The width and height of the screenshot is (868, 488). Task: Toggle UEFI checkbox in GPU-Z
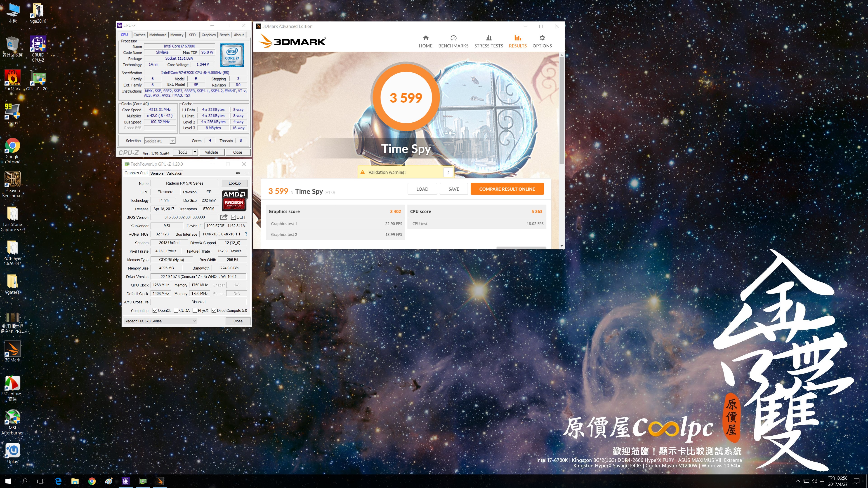pyautogui.click(x=234, y=217)
